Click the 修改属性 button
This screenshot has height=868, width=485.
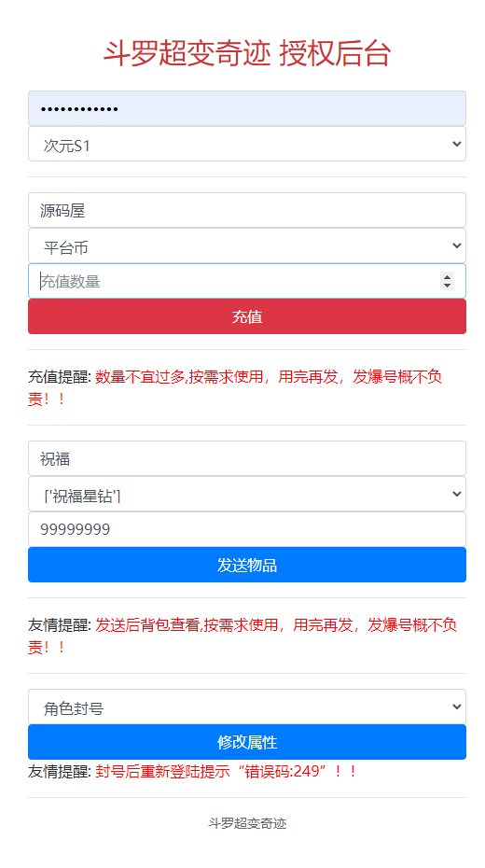(x=246, y=742)
